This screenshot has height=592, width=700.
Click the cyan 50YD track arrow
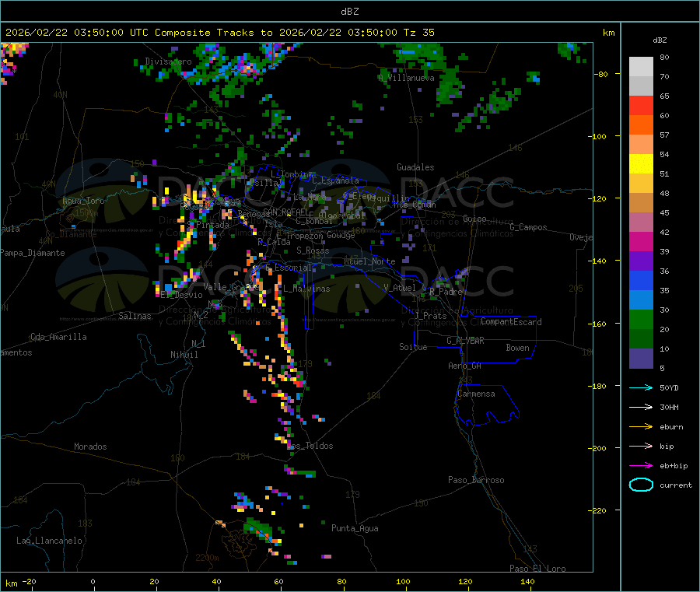click(641, 387)
